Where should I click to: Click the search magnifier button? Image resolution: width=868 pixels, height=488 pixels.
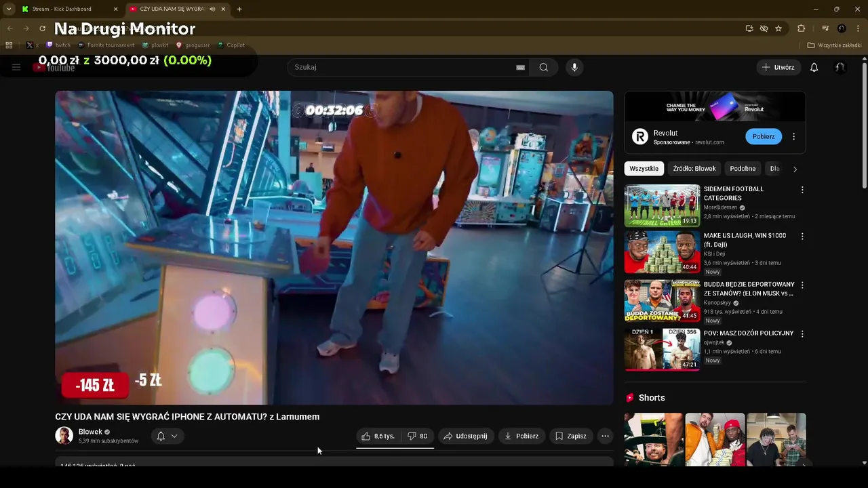coord(544,67)
